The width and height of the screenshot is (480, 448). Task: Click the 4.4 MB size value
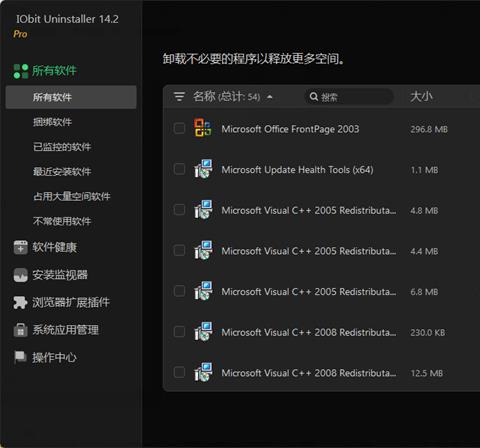point(424,251)
